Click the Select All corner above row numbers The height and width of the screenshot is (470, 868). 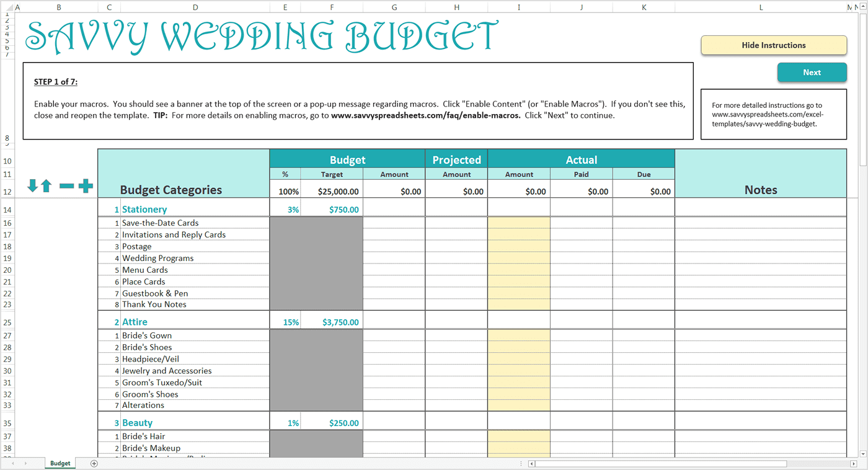pos(9,7)
